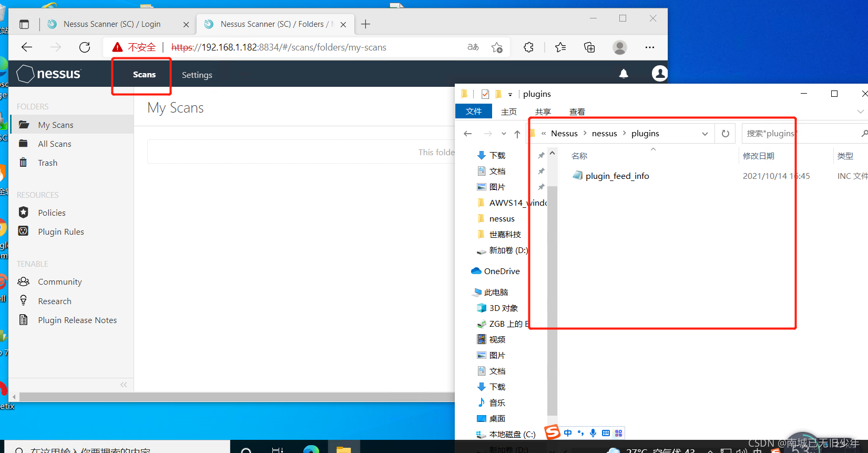Open 本地磁盘 (C:) in navigation pane
Screen dimensions: 868x453
point(512,434)
